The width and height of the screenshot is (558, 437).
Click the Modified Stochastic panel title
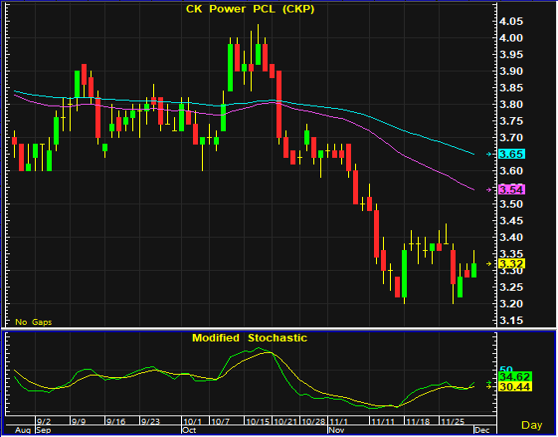[x=249, y=338]
